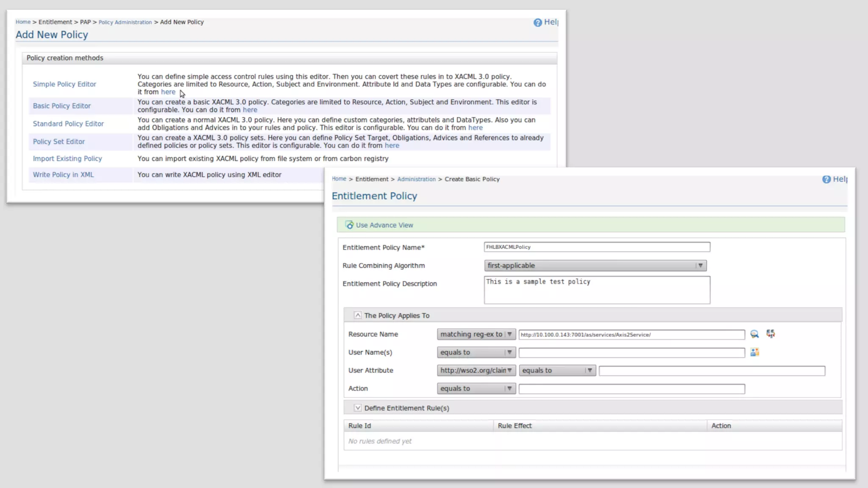
Task: Click Home breadcrumb in Entitlement Policy window
Action: tap(339, 179)
